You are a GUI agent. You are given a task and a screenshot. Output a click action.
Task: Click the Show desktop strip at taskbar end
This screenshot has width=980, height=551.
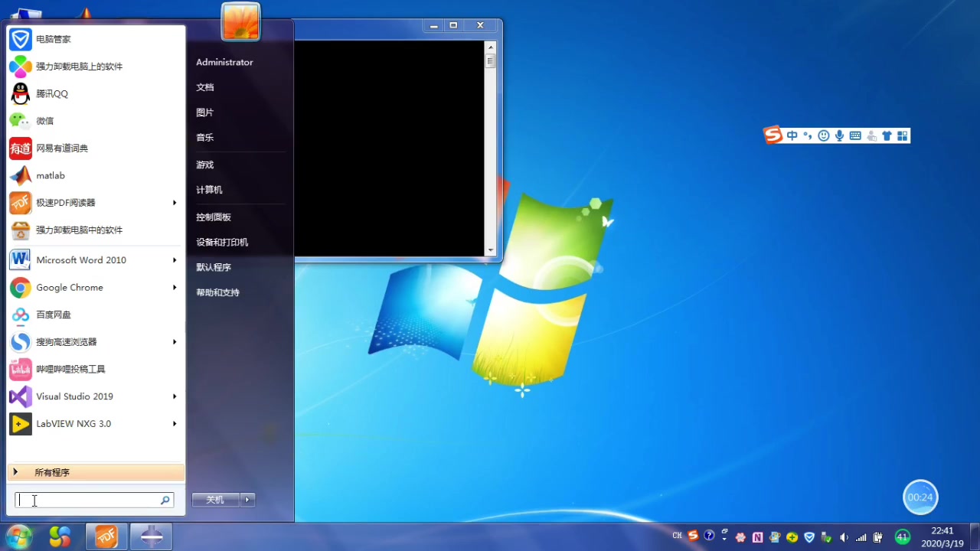point(975,537)
